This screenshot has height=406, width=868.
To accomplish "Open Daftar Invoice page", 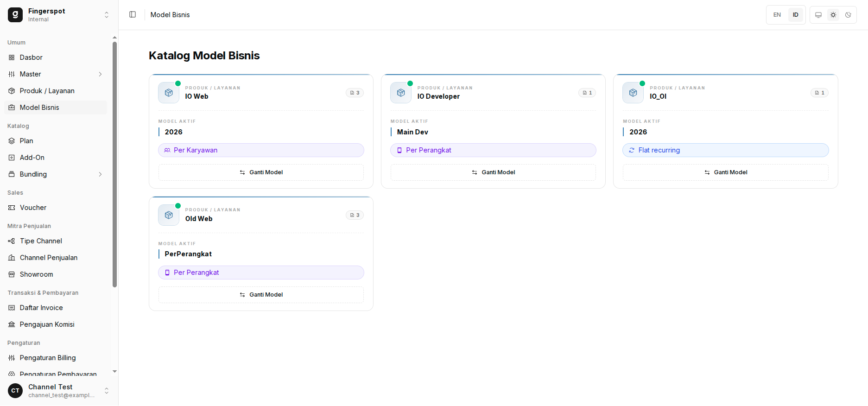I will [x=56, y=308].
